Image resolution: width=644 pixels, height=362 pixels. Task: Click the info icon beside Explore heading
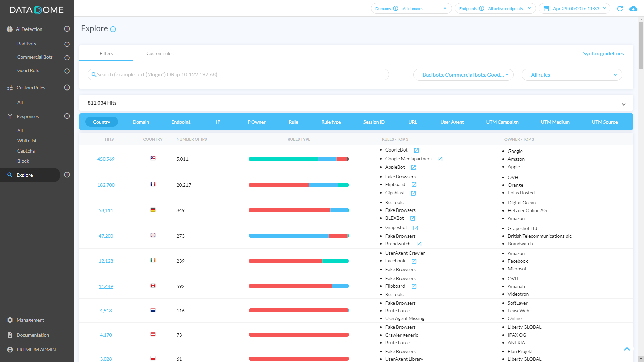tap(113, 29)
